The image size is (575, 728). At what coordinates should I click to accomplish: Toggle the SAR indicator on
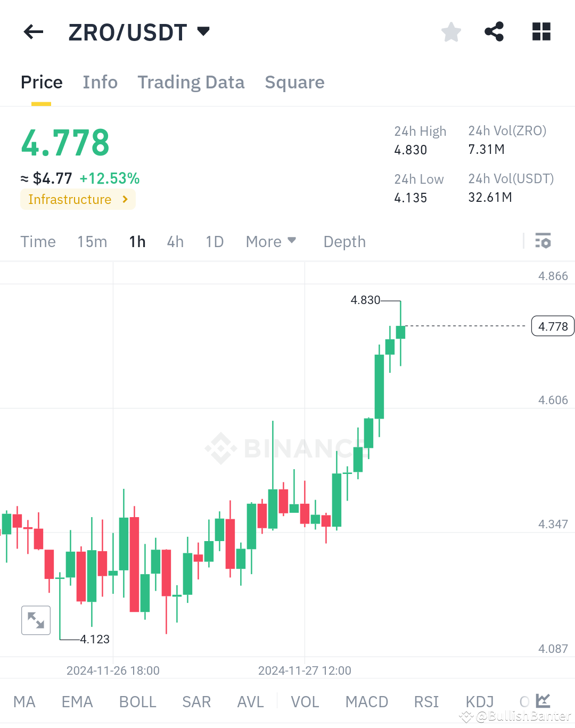click(x=196, y=701)
